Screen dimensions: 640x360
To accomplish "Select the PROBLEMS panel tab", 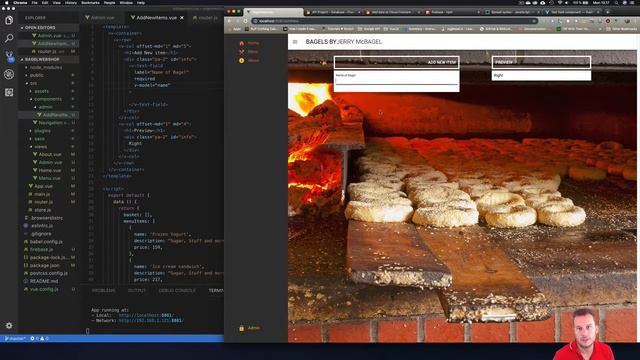I will [104, 290].
